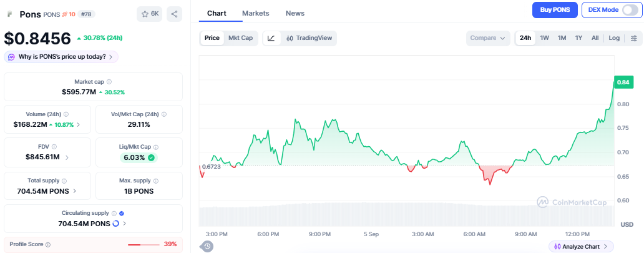Open info icon next to Volume (24h)
This screenshot has width=644, height=253.
tap(66, 114)
